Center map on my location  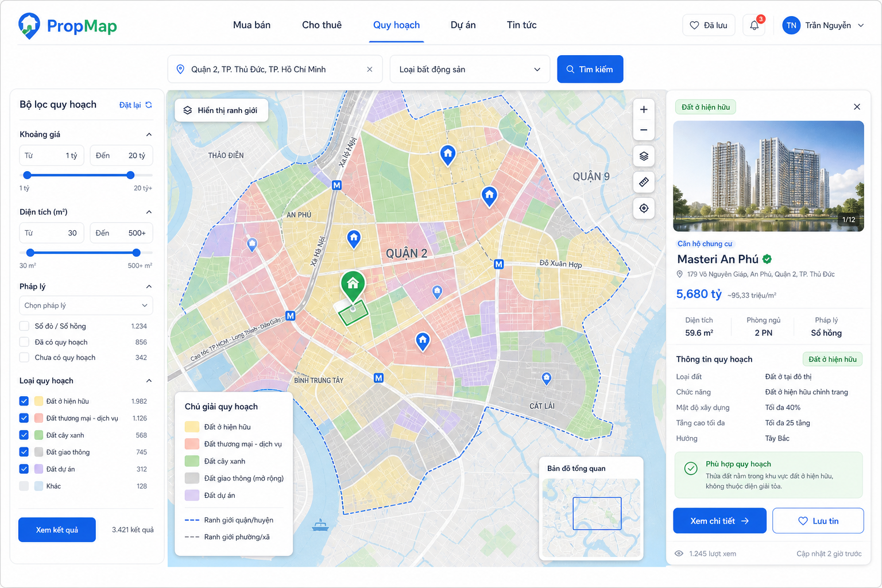point(644,208)
